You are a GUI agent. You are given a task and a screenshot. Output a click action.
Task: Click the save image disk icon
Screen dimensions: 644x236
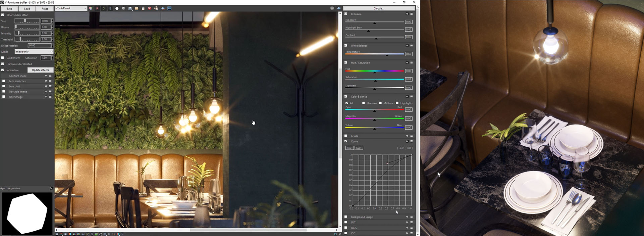point(130,8)
